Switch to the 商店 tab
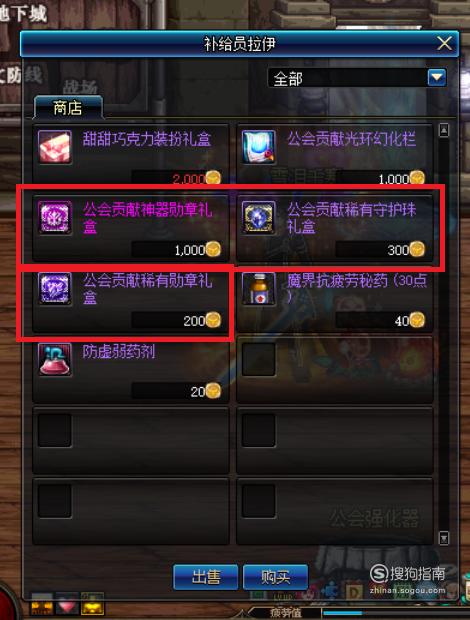The width and height of the screenshot is (470, 620). pyautogui.click(x=68, y=108)
